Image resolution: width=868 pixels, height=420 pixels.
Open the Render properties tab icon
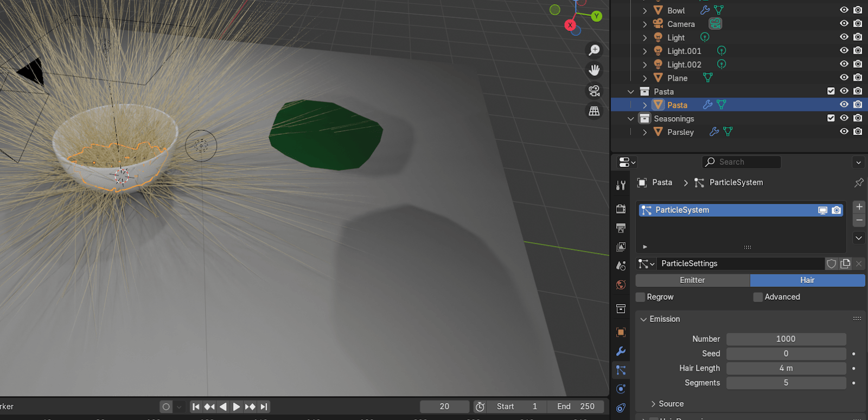pos(621,209)
